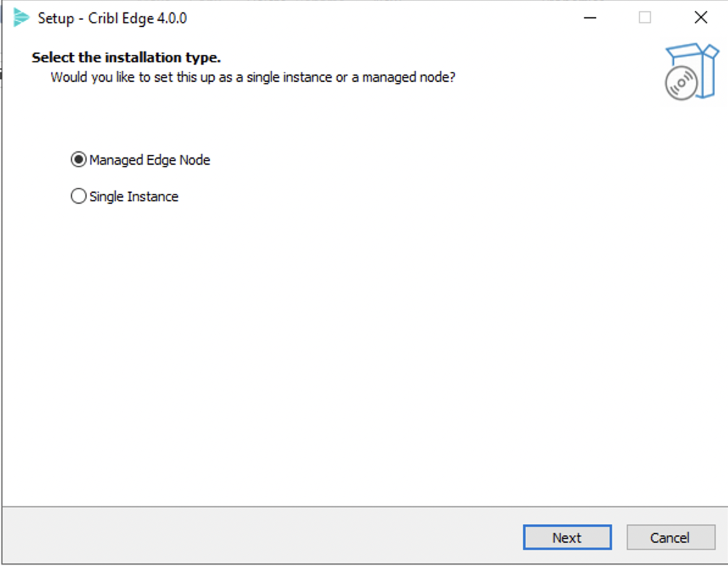Select the Single Instance radio button

tap(77, 196)
